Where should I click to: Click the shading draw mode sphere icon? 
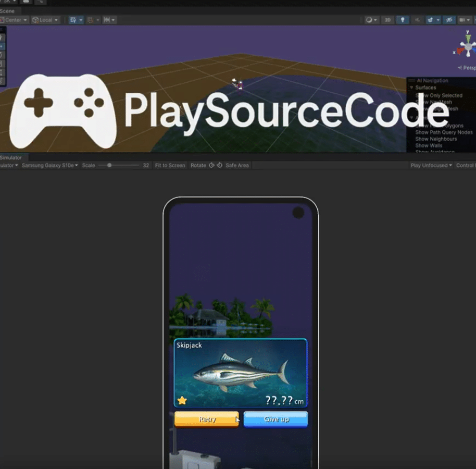(x=369, y=20)
